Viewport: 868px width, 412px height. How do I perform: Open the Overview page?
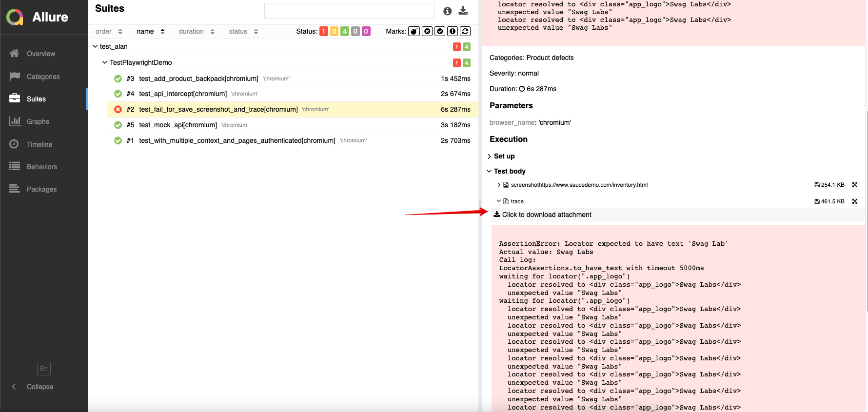click(41, 54)
